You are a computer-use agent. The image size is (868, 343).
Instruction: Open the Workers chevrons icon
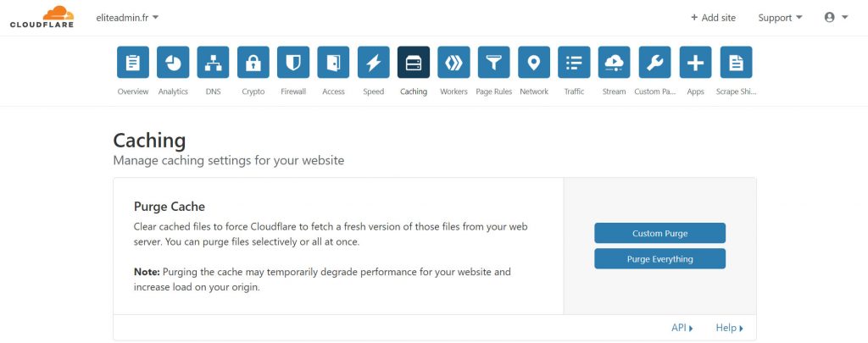(454, 62)
